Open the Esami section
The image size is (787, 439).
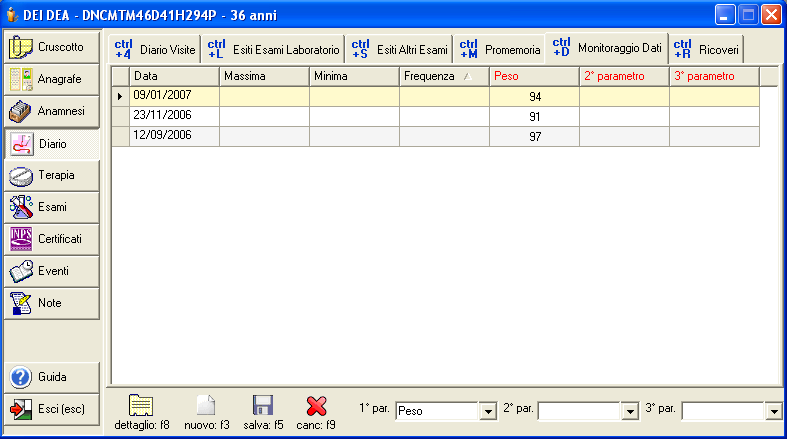(x=52, y=207)
